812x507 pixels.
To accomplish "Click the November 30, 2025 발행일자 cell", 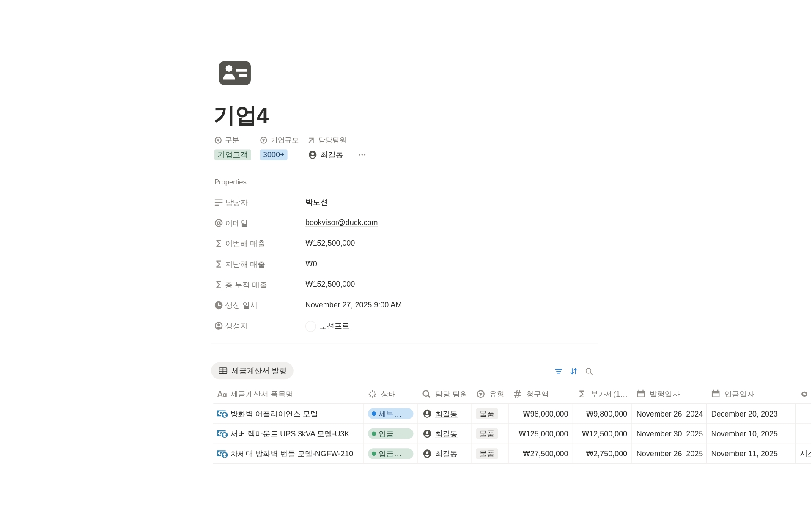I will [x=669, y=434].
